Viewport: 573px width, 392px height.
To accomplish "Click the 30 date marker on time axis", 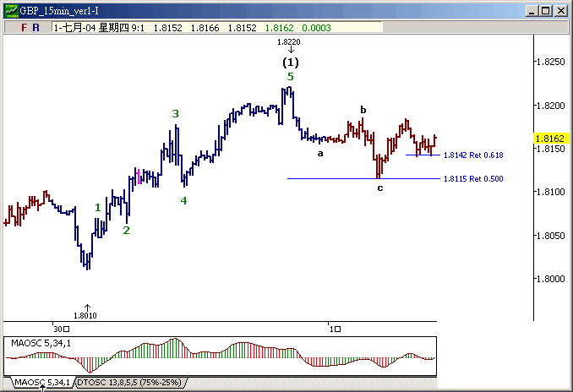I will pos(61,329).
